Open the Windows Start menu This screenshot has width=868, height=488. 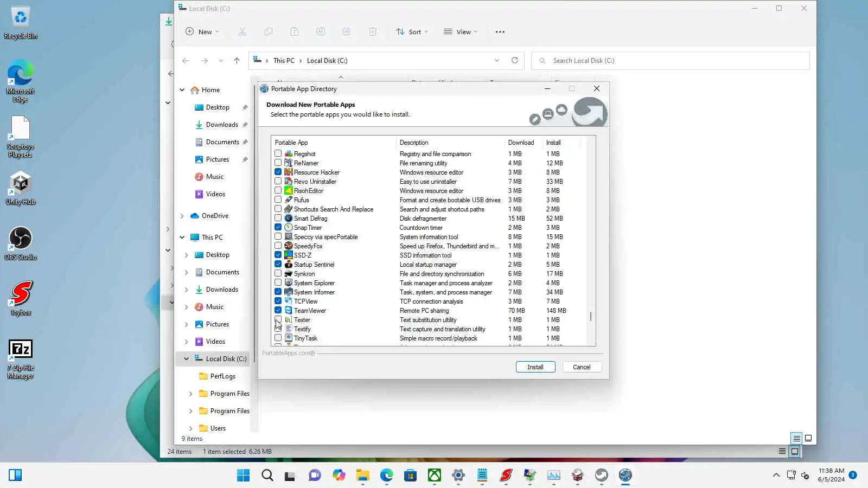(x=244, y=476)
